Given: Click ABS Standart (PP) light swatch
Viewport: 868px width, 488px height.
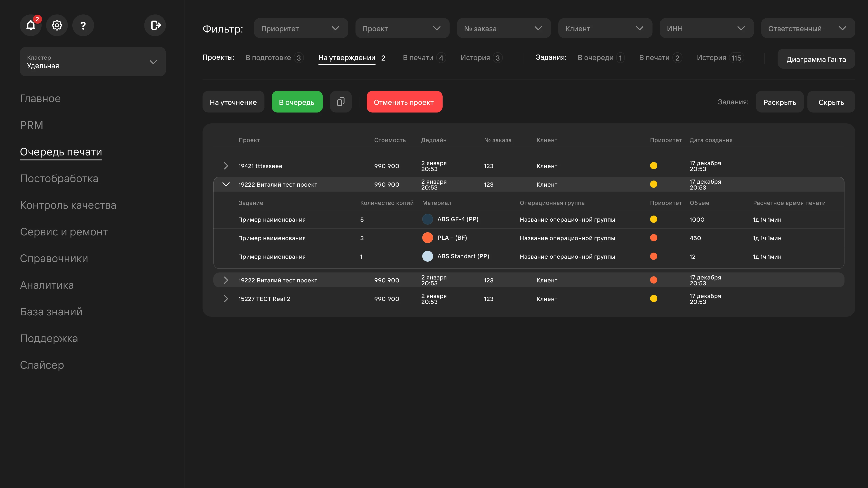Looking at the screenshot, I should 428,256.
